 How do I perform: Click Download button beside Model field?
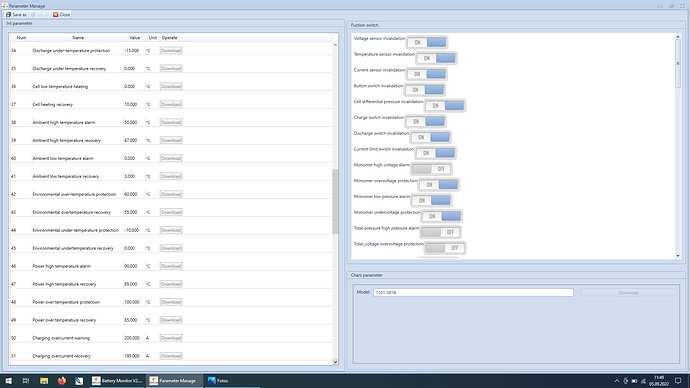(628, 293)
